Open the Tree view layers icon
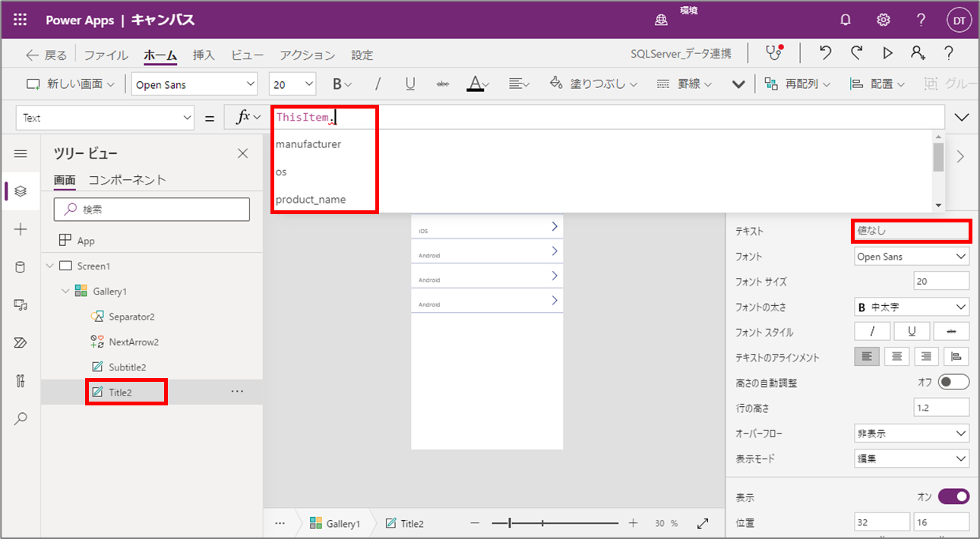 [21, 191]
